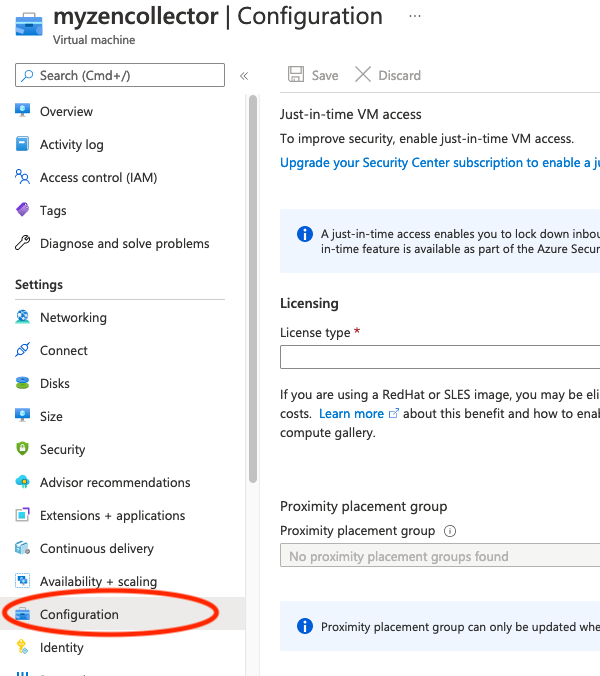Viewport: 600px width, 676px height.
Task: Click the virtual machine briefcase icon in header
Action: 29,24
